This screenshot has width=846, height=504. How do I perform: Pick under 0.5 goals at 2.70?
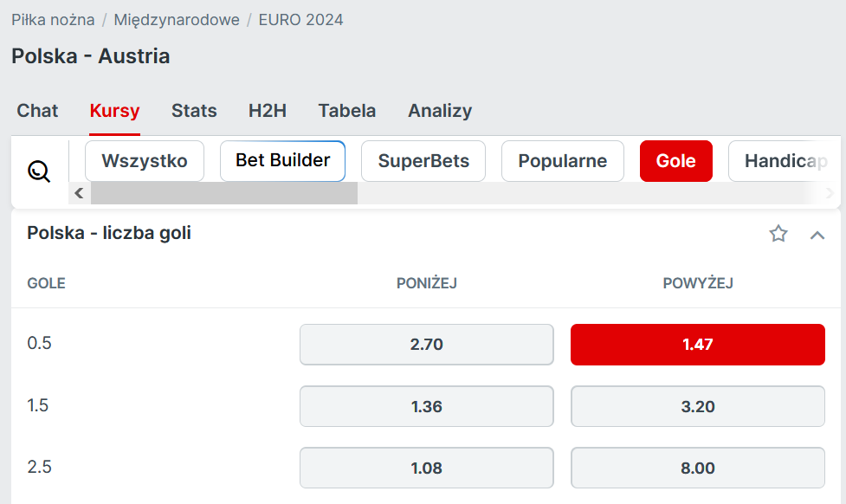coord(426,345)
